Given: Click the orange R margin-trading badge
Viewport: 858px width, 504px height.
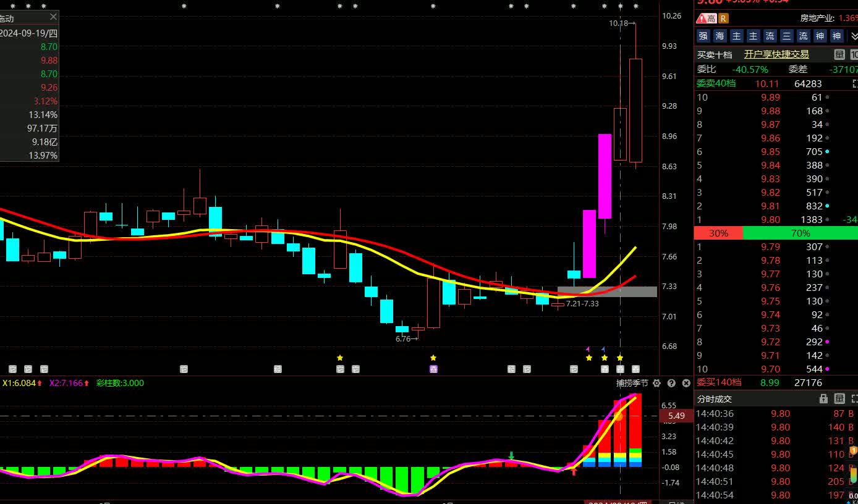Looking at the screenshot, I should (x=724, y=19).
